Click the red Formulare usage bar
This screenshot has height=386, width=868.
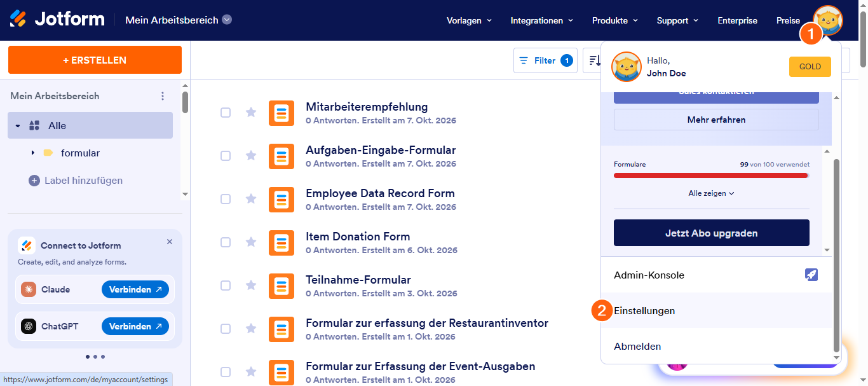711,175
